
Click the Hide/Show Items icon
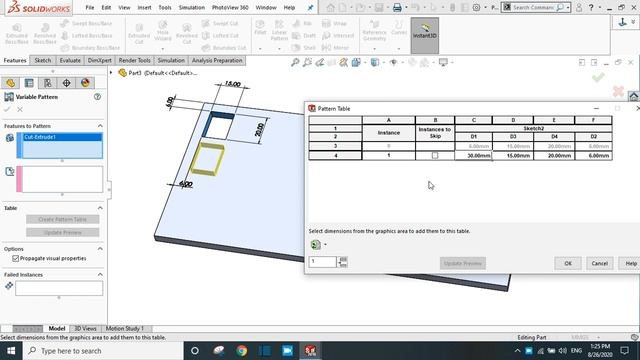coord(393,62)
